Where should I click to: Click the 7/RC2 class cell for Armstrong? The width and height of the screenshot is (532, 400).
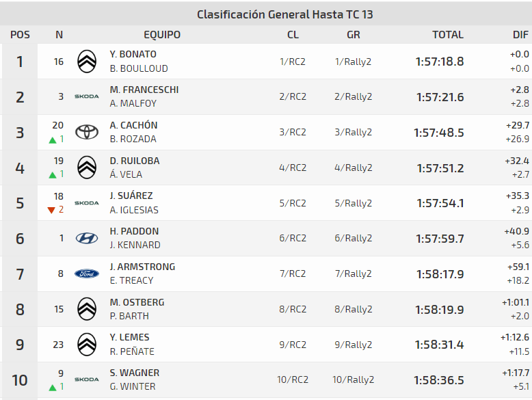pos(293,274)
